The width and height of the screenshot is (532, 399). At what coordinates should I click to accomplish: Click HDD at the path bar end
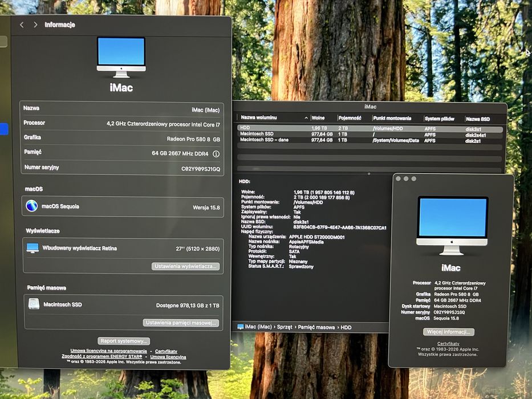[346, 327]
